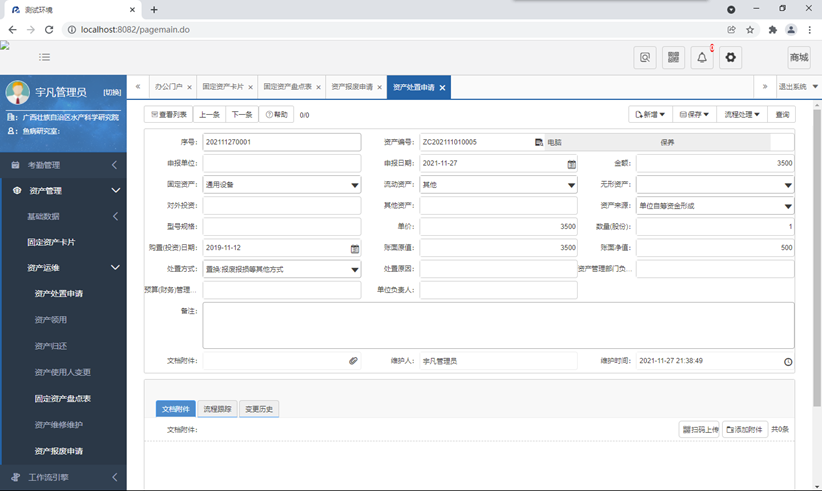Open calendar icon for 购置(投资)日期
The height and width of the screenshot is (491, 822).
[355, 248]
